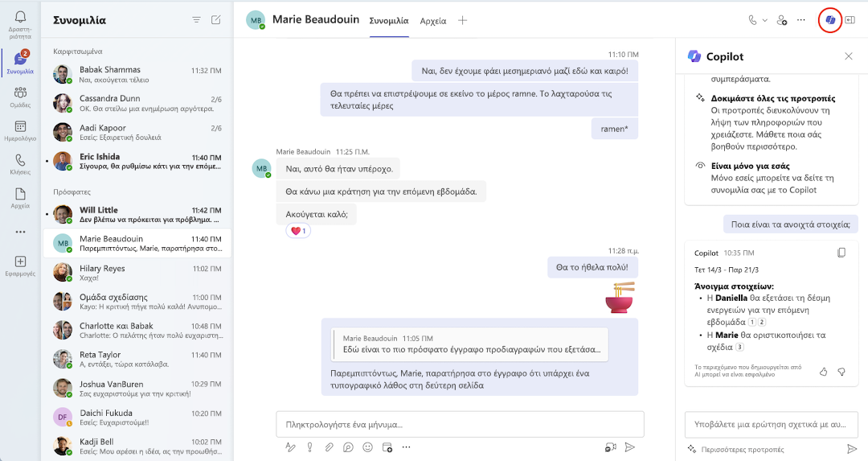Record a video clip

coord(611,447)
